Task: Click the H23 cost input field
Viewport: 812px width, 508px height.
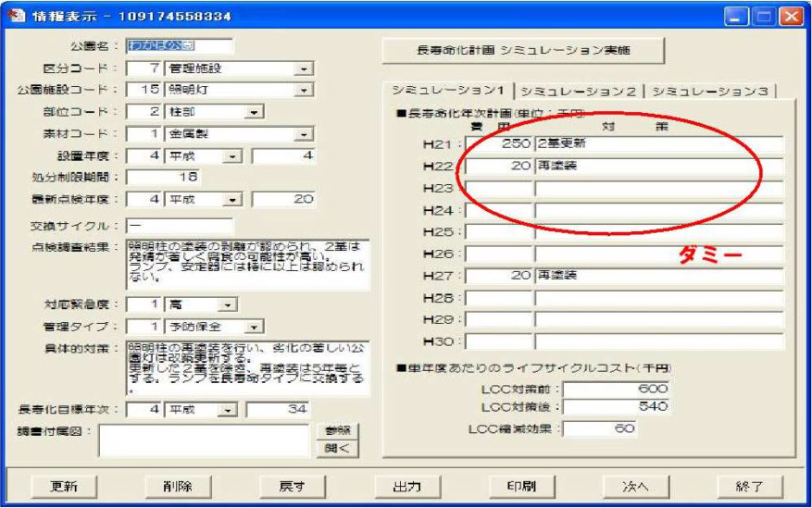Action: coord(499,189)
